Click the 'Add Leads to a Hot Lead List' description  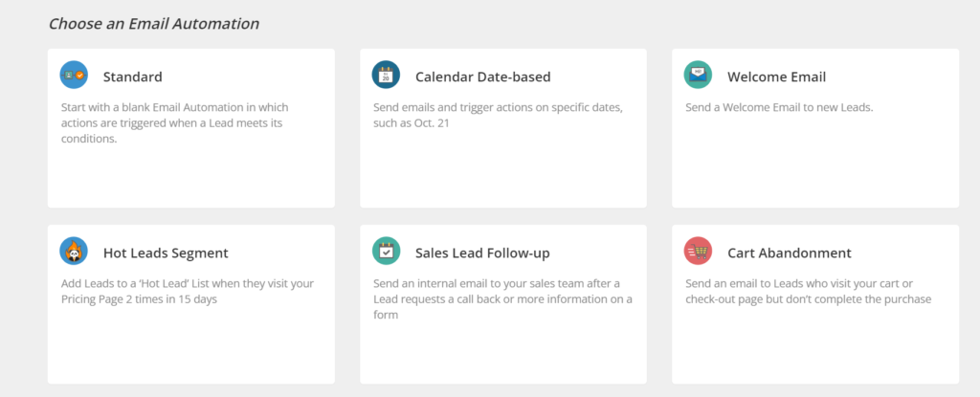(x=188, y=292)
